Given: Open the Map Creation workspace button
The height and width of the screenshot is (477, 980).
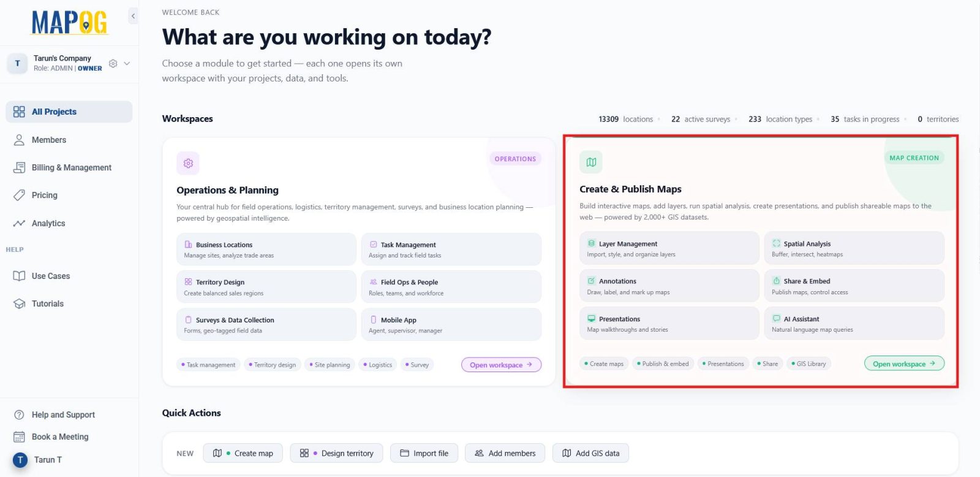Looking at the screenshot, I should pyautogui.click(x=904, y=363).
